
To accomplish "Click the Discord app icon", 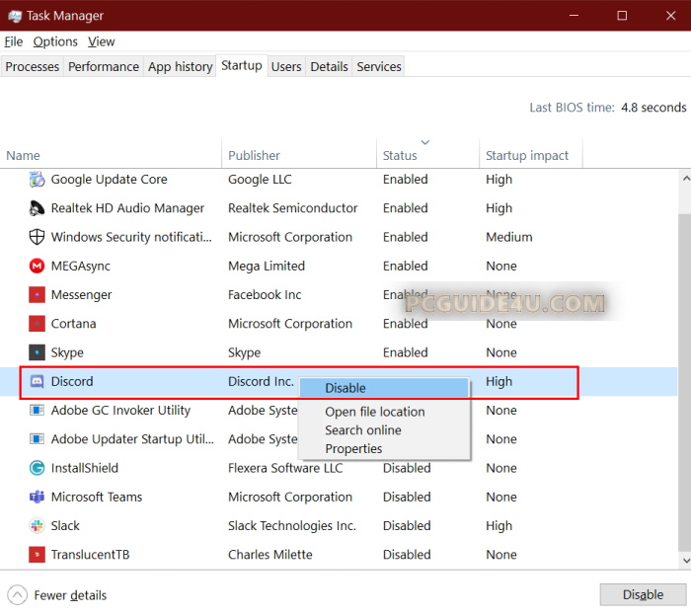I will tap(37, 382).
